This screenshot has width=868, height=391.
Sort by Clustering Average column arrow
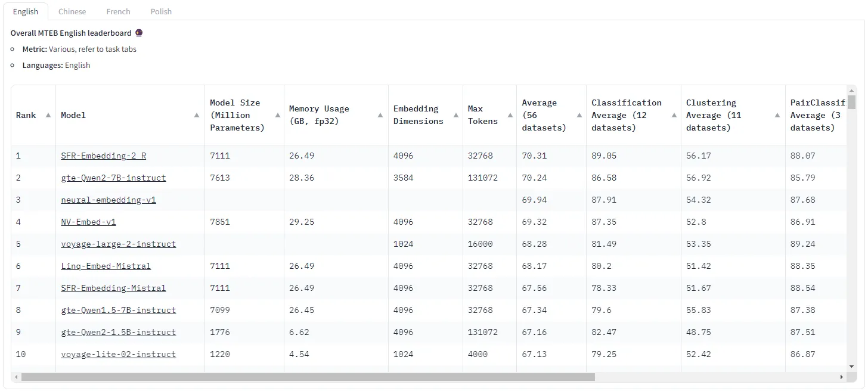777,115
